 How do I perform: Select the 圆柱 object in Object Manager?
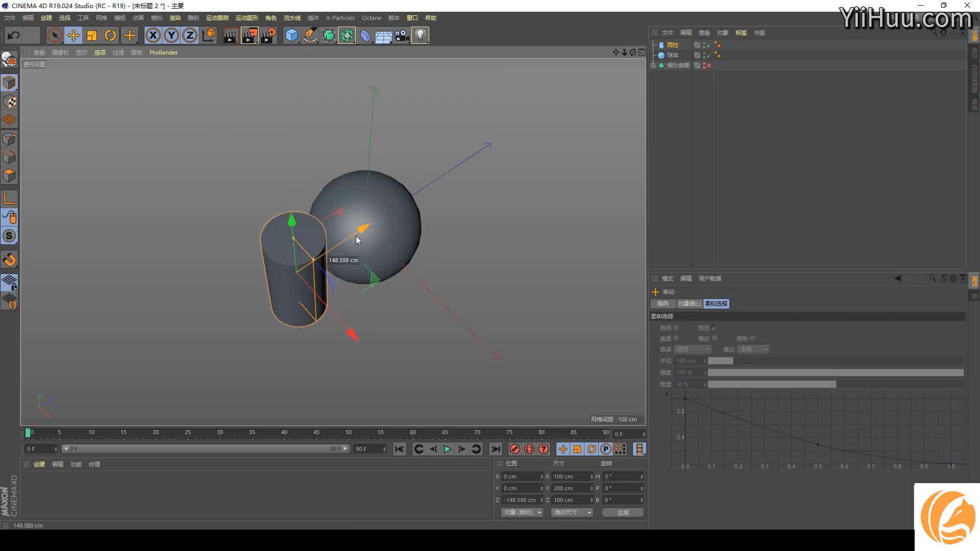click(672, 45)
